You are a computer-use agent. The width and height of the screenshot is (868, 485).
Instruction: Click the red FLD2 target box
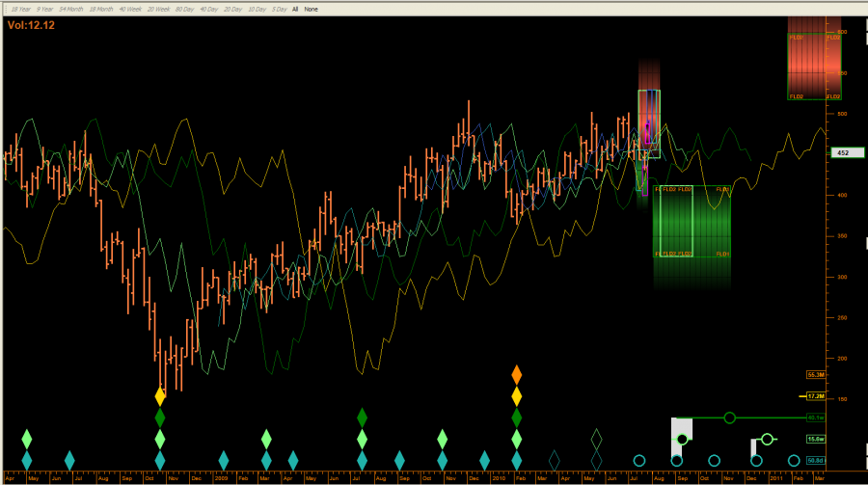814,67
